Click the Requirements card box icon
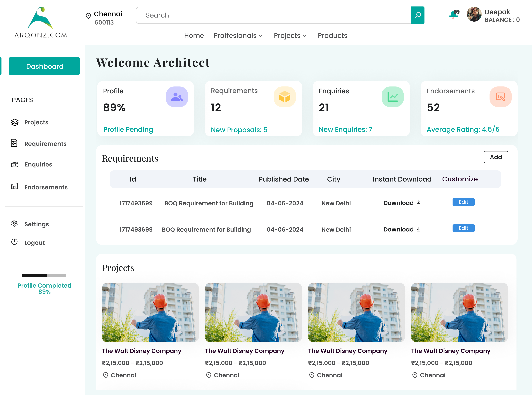 click(x=285, y=97)
